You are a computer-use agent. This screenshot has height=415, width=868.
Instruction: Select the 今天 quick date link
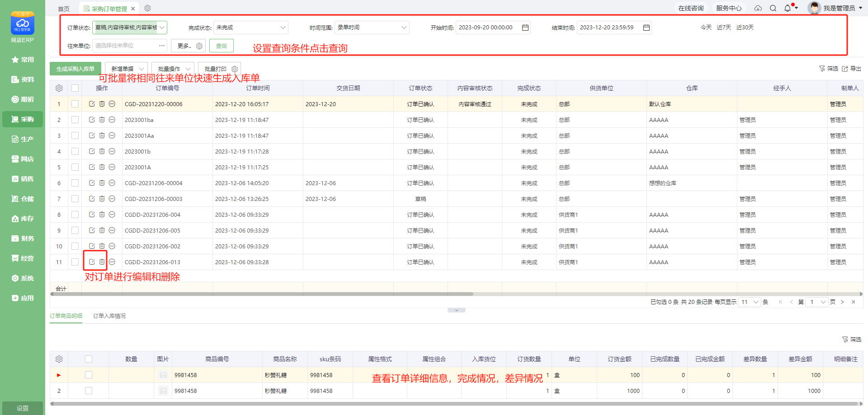[x=706, y=28]
